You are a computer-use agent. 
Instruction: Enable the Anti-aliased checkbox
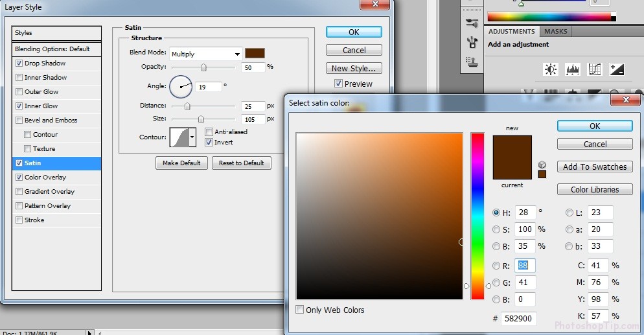(x=209, y=132)
